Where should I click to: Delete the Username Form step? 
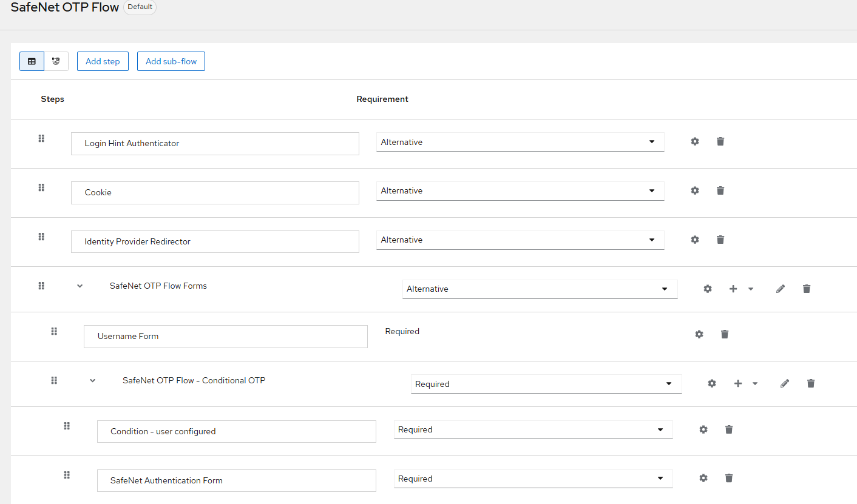(725, 334)
